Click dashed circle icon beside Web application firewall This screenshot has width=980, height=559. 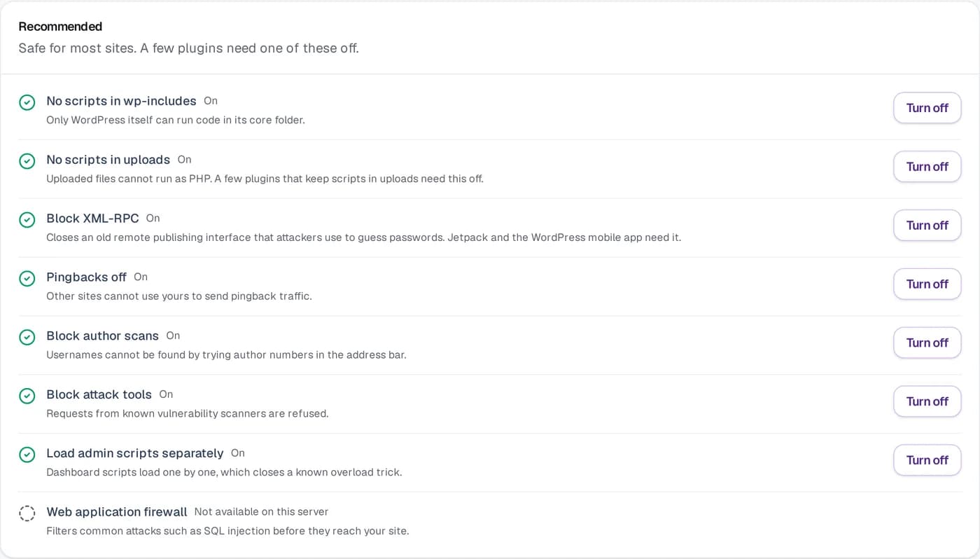(27, 513)
